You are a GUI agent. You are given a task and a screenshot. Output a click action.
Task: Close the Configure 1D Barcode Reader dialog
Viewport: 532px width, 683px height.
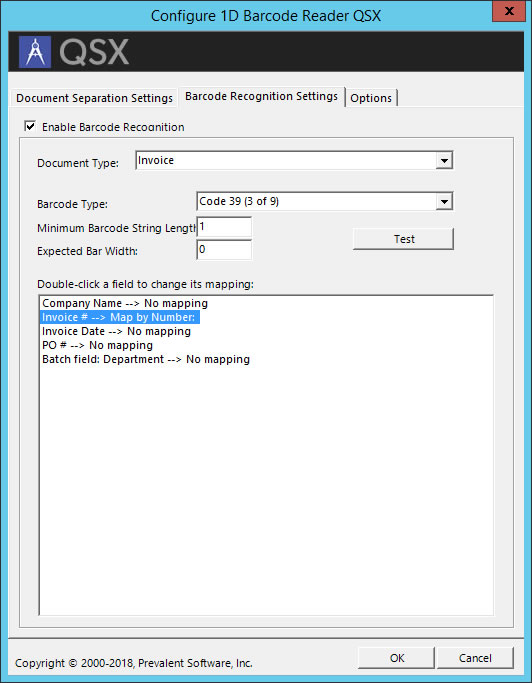click(x=509, y=11)
